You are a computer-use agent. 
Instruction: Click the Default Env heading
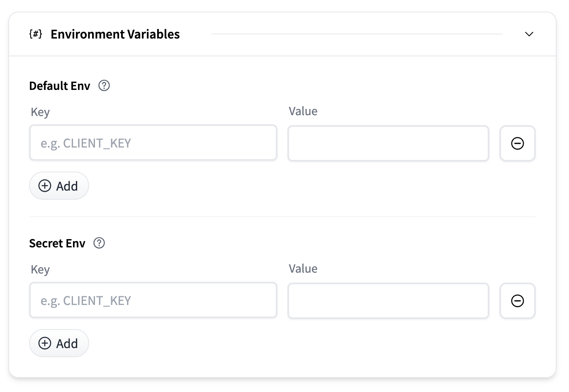tap(60, 86)
